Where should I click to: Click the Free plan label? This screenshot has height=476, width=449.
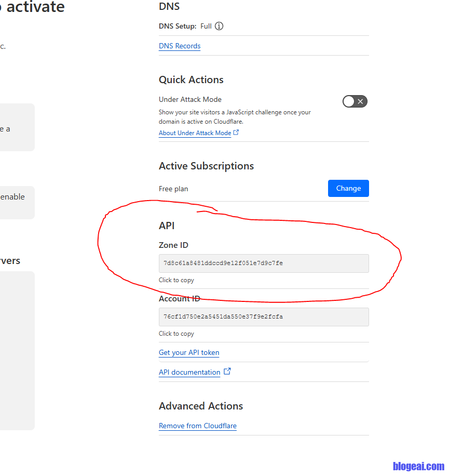point(173,189)
